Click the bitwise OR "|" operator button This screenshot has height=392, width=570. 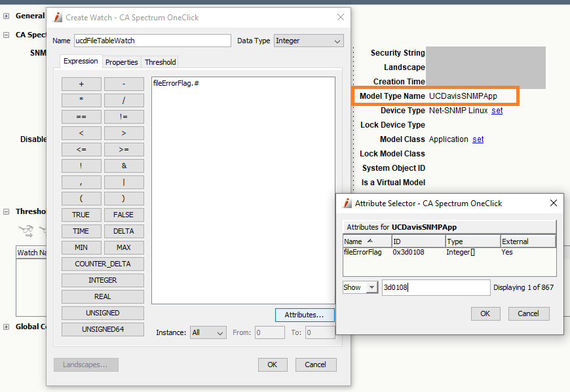point(124,182)
